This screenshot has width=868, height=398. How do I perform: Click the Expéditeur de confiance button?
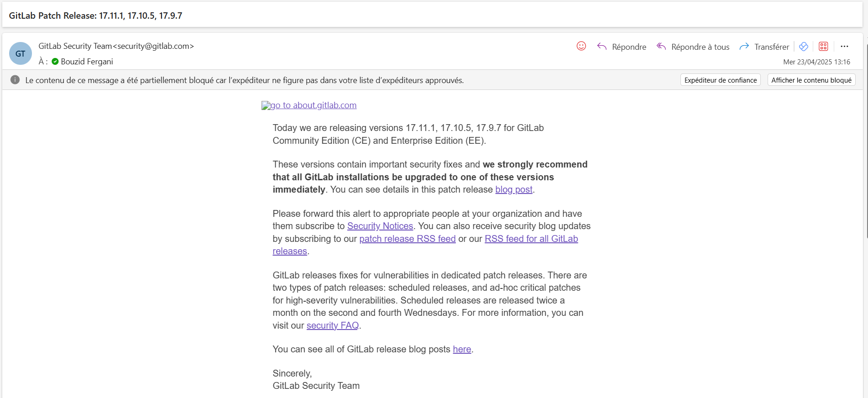point(720,80)
